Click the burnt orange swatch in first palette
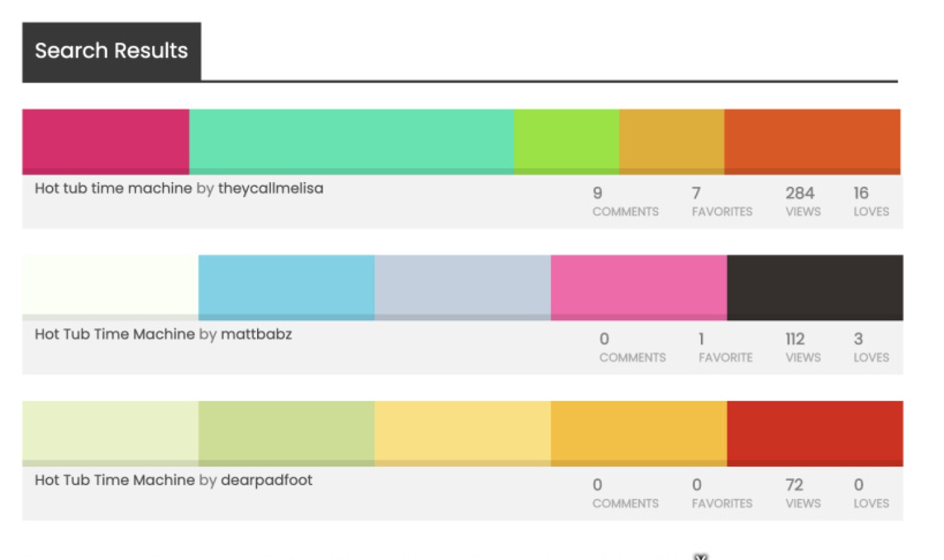 click(812, 141)
